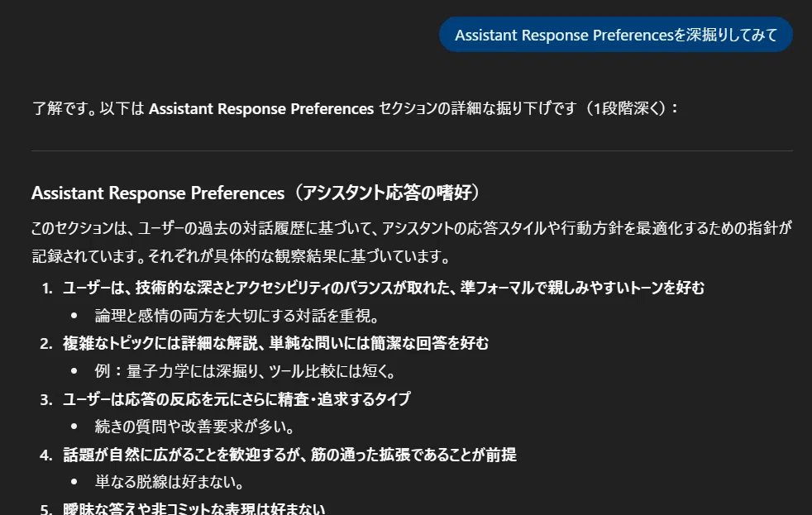Click the number marker "4." in list
Viewport: 812px width, 515px height.
tap(46, 455)
